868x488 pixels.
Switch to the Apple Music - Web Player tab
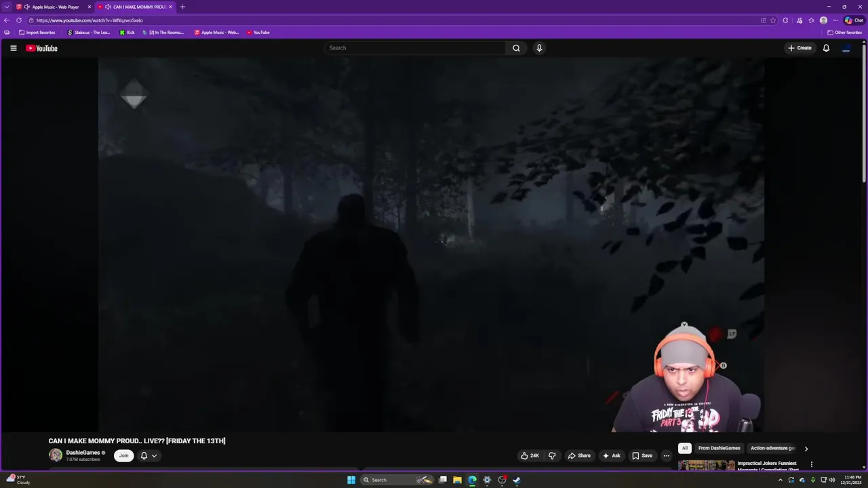53,7
